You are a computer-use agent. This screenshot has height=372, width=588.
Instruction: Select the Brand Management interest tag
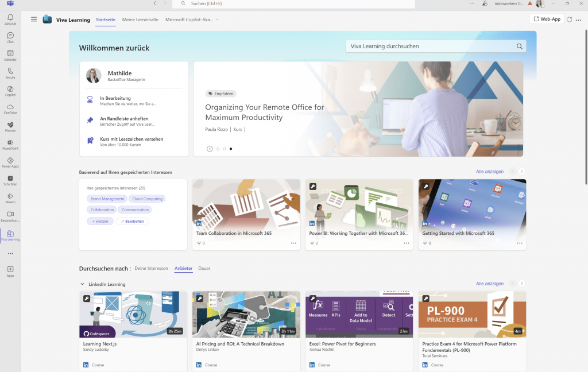click(x=107, y=199)
